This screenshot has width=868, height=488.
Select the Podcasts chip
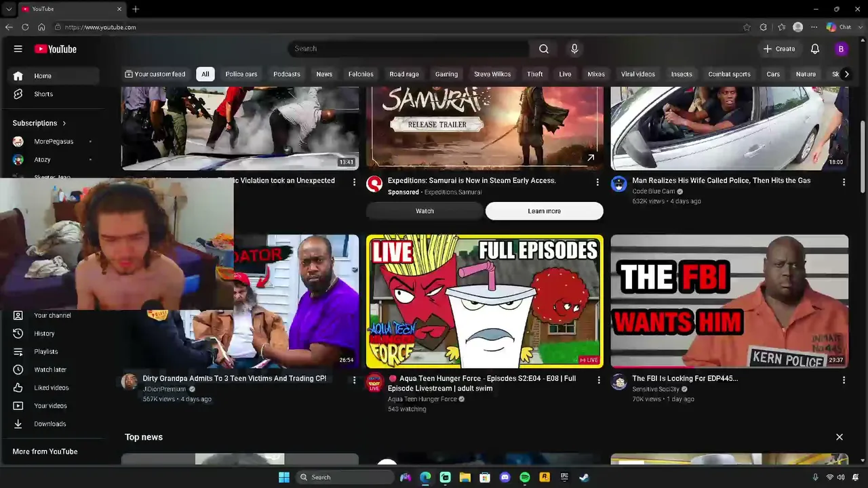[x=287, y=74]
